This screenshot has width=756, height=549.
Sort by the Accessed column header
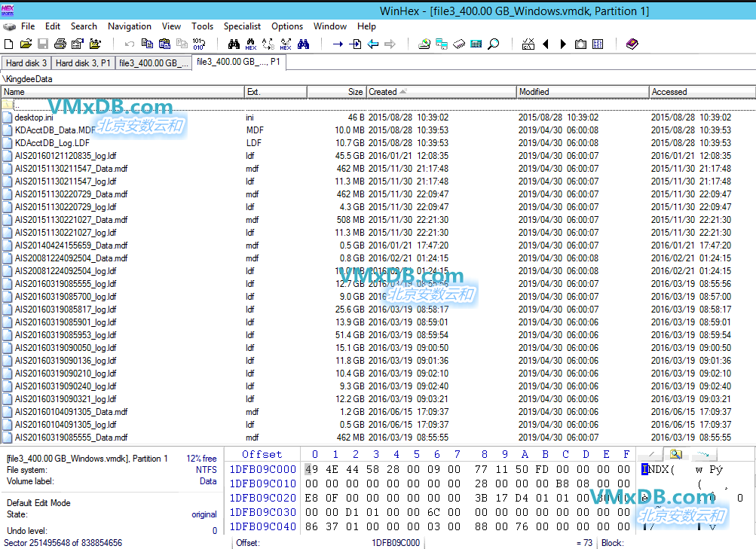pos(702,92)
